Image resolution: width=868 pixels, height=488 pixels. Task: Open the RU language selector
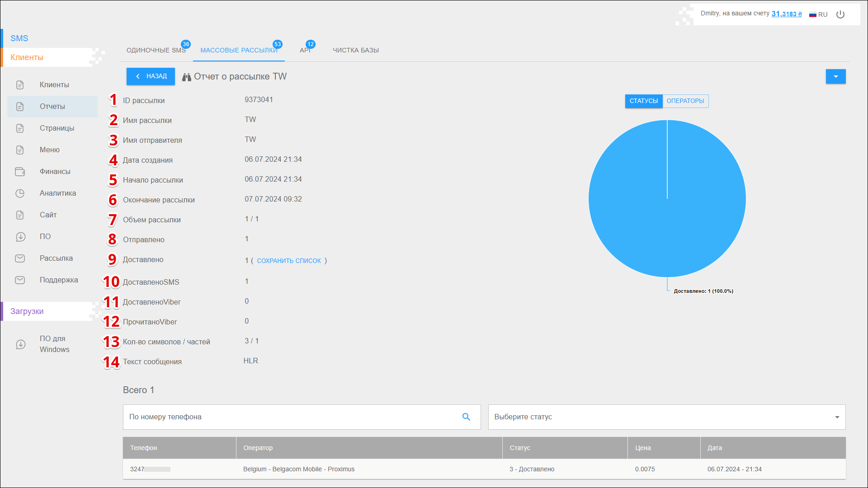click(x=818, y=14)
